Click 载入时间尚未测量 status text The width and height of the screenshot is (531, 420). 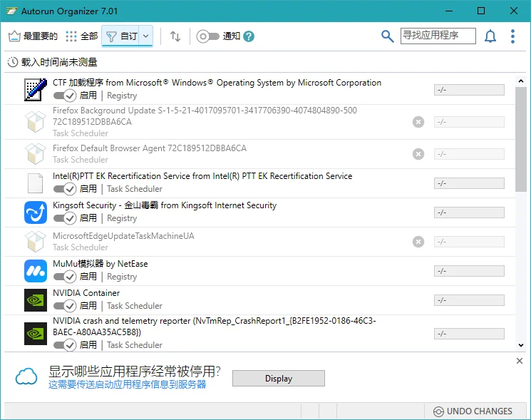pos(59,62)
